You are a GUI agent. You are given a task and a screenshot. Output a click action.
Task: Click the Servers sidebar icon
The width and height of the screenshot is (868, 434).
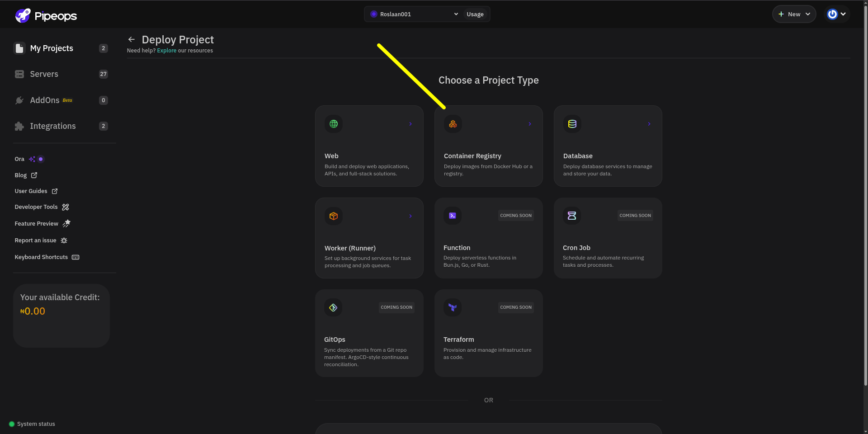click(19, 74)
